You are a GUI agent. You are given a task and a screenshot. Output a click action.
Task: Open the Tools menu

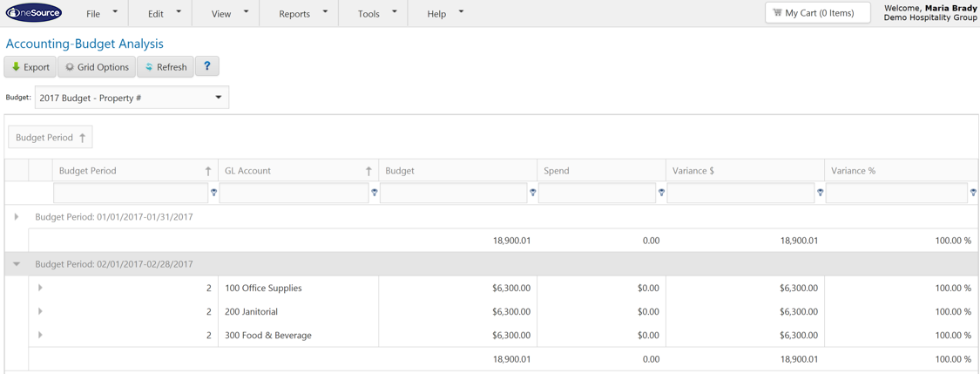click(376, 13)
